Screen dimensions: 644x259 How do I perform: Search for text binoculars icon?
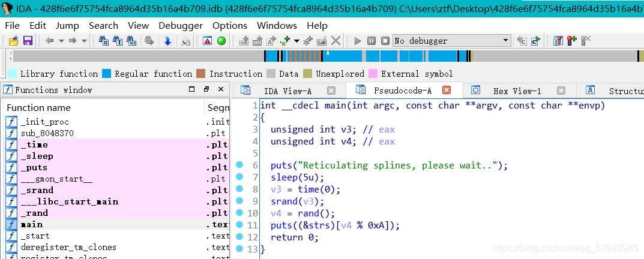(x=118, y=41)
